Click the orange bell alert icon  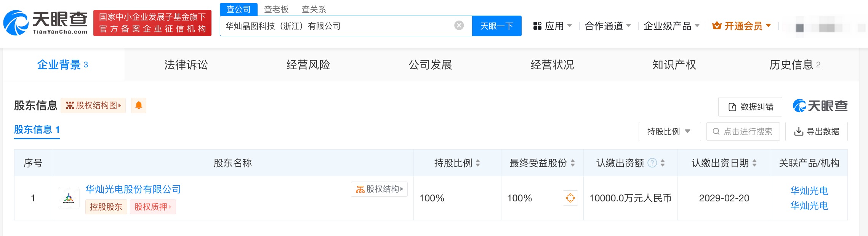click(139, 105)
